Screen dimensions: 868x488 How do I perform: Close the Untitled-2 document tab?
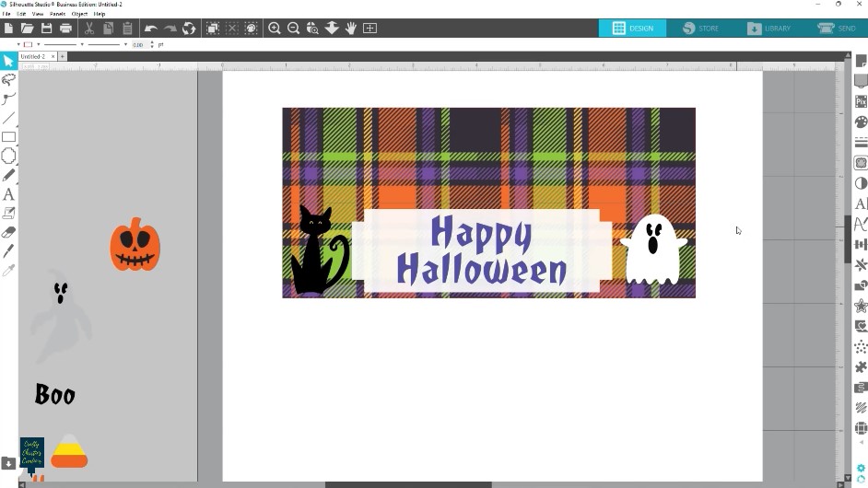[53, 56]
